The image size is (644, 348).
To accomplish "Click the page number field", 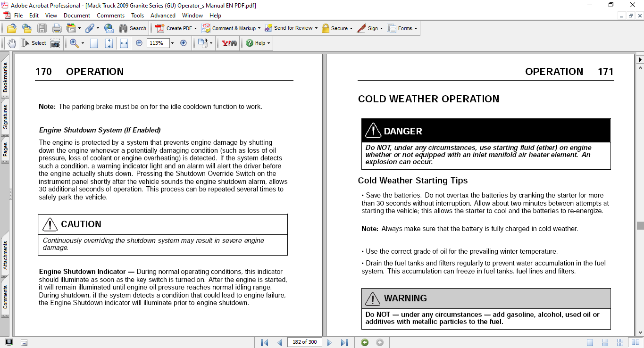I will [x=304, y=342].
